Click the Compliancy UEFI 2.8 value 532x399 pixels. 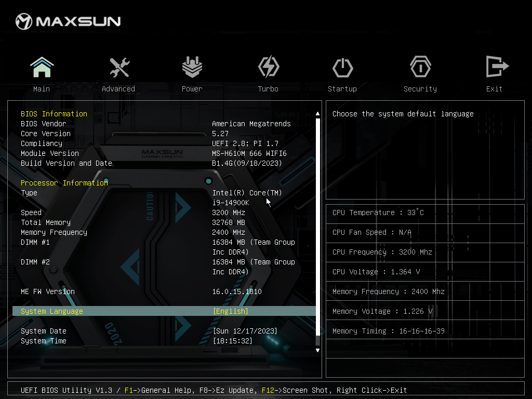pos(245,143)
